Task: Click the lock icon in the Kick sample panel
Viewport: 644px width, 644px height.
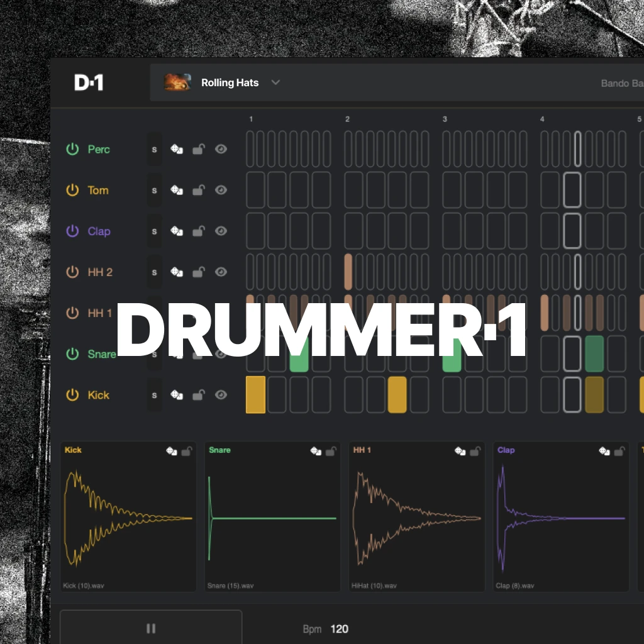Action: tap(186, 450)
